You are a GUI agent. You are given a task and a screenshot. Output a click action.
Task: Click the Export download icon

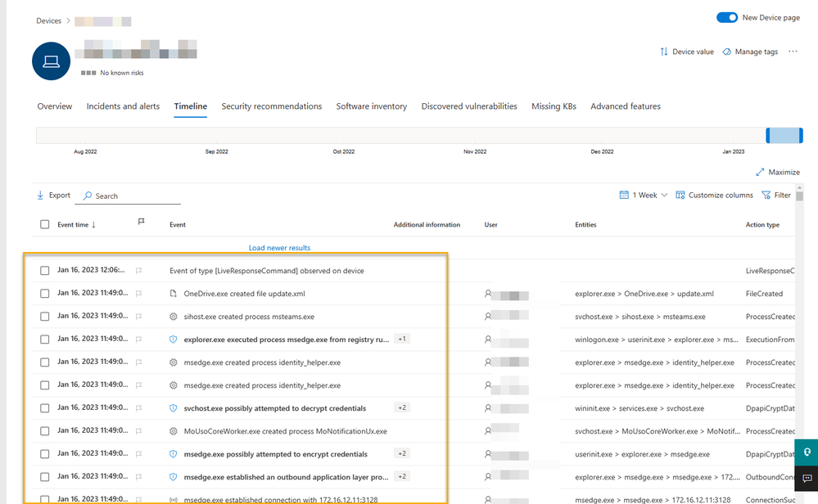coord(40,196)
